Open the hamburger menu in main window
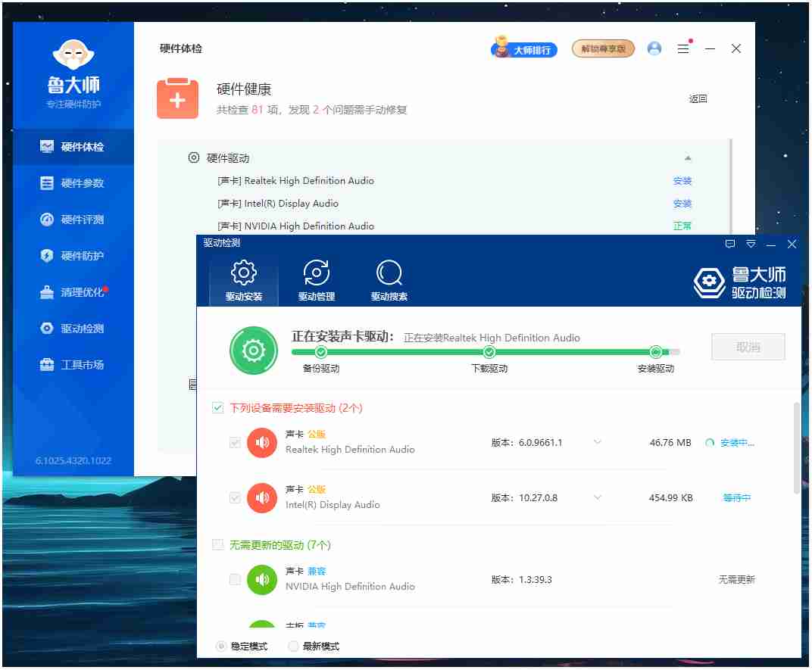This screenshot has width=812, height=670. pos(682,48)
